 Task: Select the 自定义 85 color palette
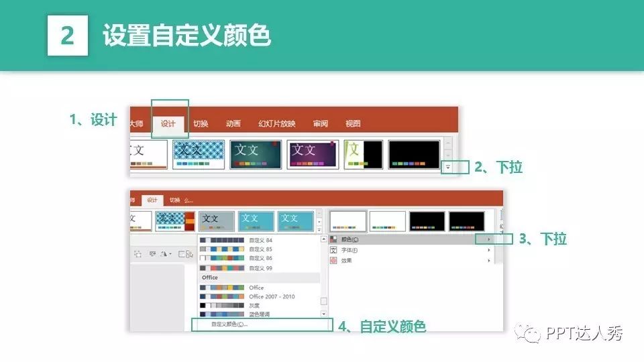click(x=260, y=249)
